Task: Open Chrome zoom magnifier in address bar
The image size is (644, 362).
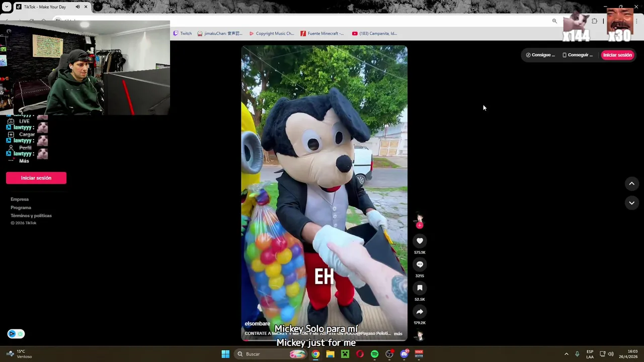Action: tap(554, 21)
